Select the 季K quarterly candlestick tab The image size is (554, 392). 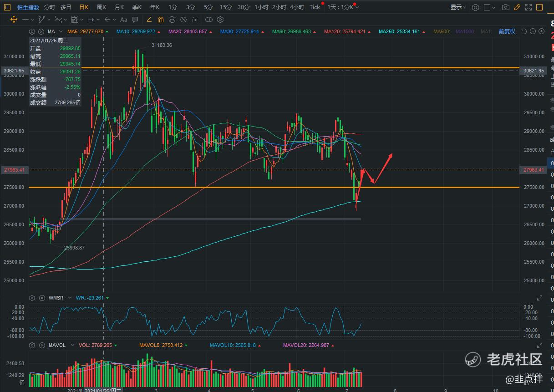point(137,7)
